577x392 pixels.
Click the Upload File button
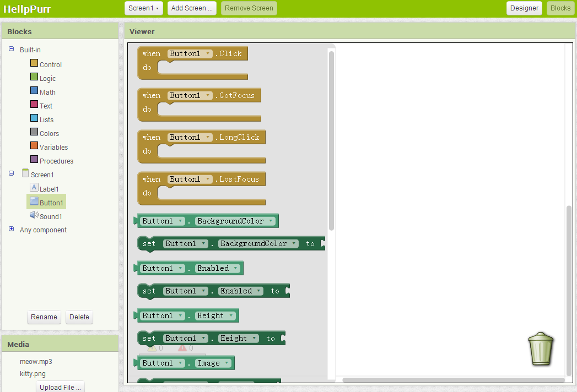pos(61,387)
